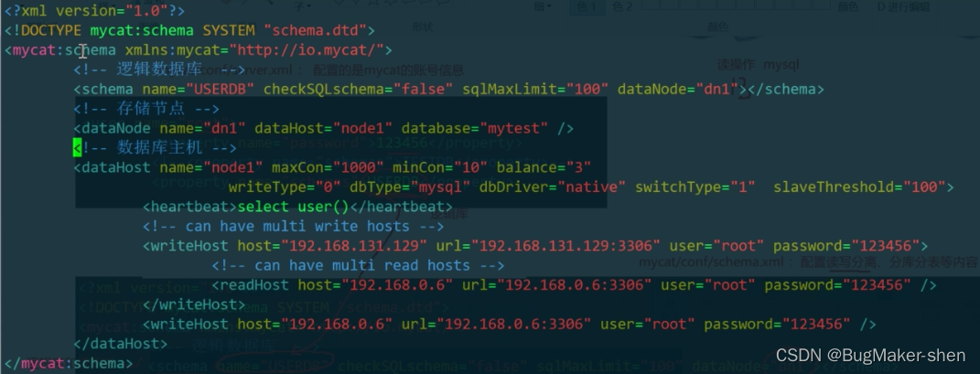Click the highlighted cursor before 数据库主机 comment
980x374 pixels.
click(x=78, y=147)
